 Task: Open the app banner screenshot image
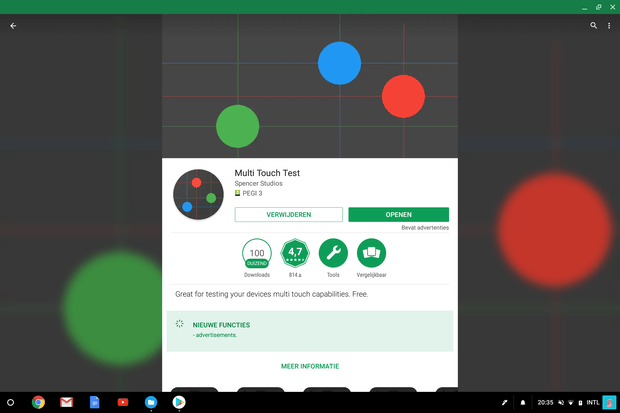tap(310, 86)
